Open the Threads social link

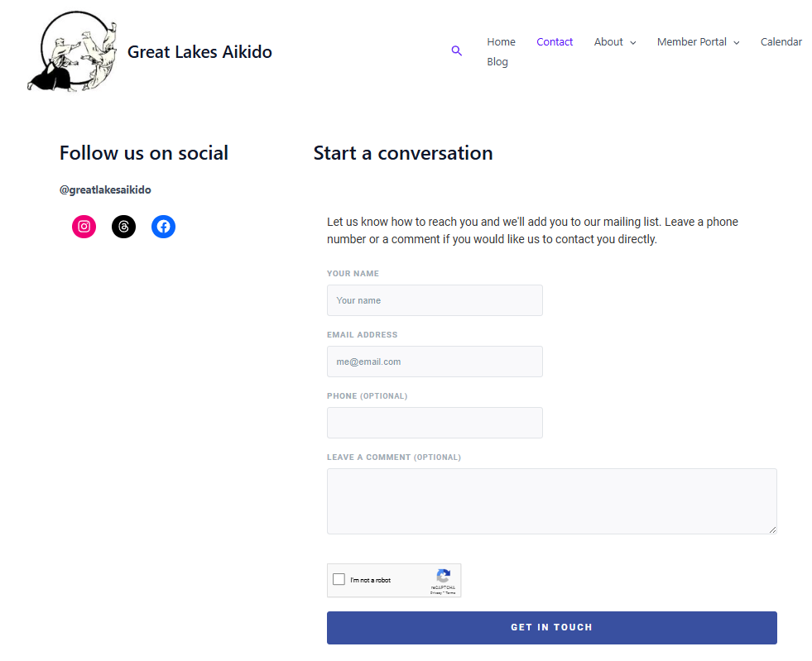pos(124,227)
